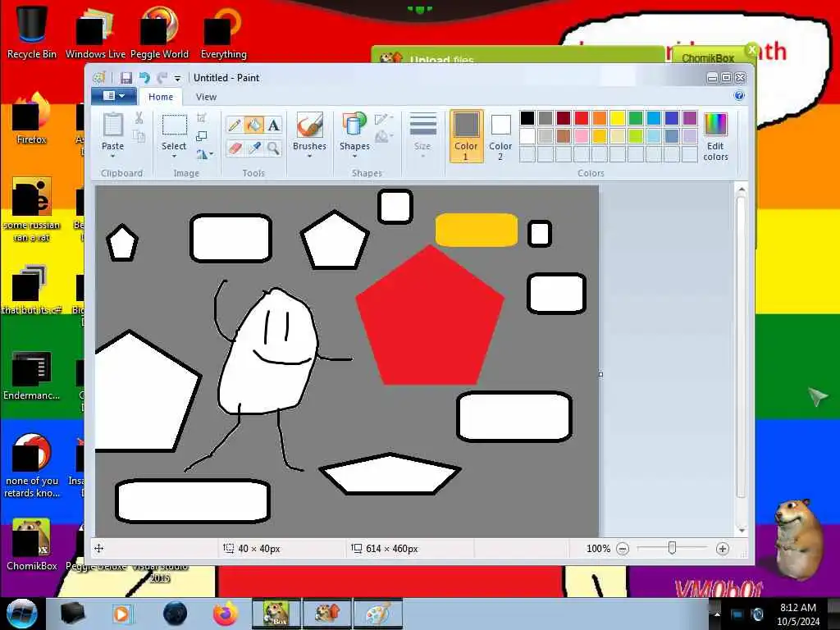Switch to the View ribbon tab

tap(206, 97)
